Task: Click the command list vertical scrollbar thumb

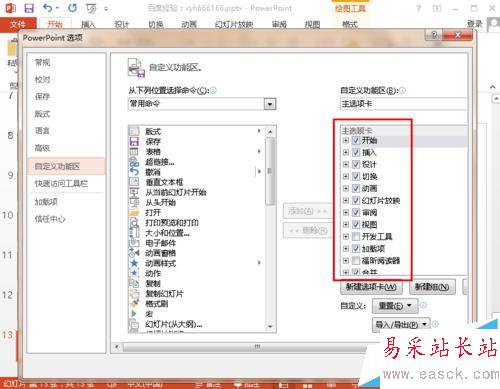Action: coord(270,171)
